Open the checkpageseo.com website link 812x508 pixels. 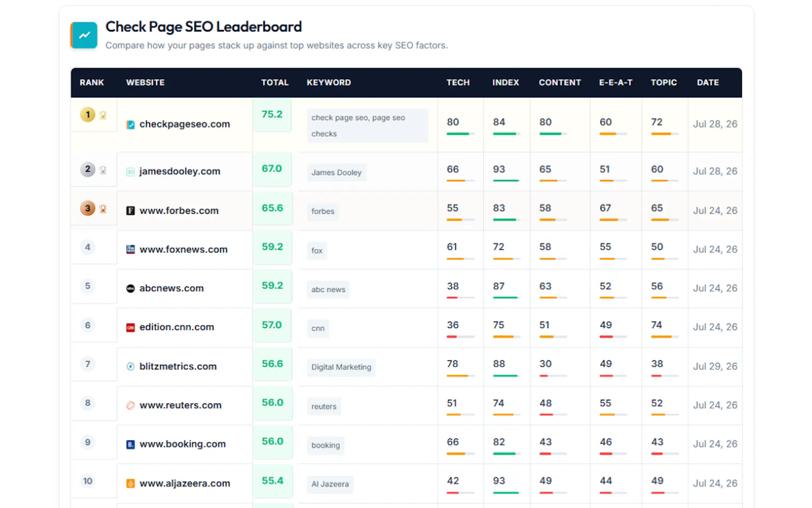(185, 124)
